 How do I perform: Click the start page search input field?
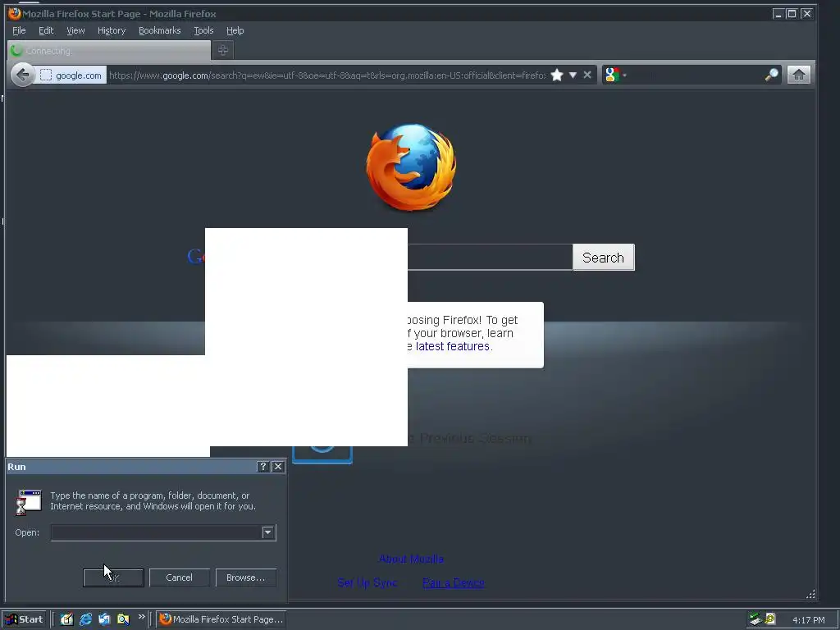pyautogui.click(x=490, y=257)
